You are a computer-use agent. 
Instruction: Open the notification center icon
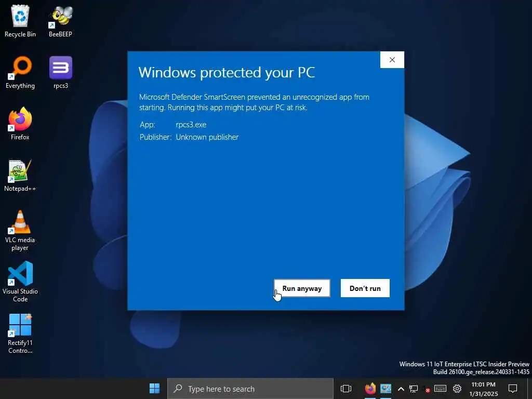[x=513, y=389]
